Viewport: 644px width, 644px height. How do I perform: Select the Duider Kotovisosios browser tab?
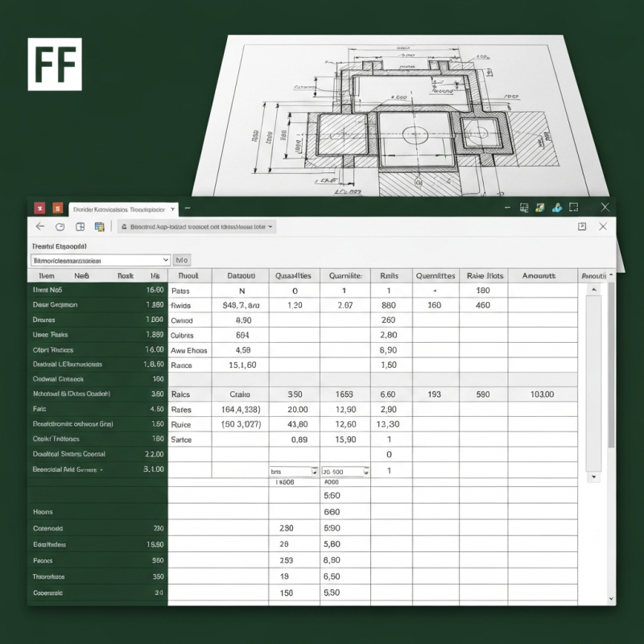(x=121, y=208)
